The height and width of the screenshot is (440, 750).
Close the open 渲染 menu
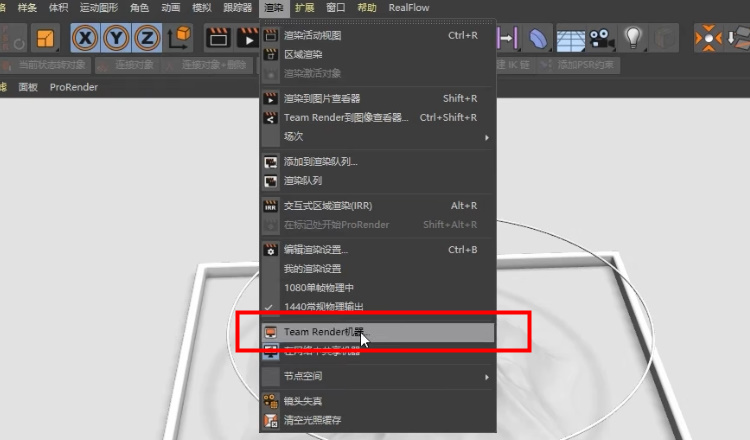274,8
